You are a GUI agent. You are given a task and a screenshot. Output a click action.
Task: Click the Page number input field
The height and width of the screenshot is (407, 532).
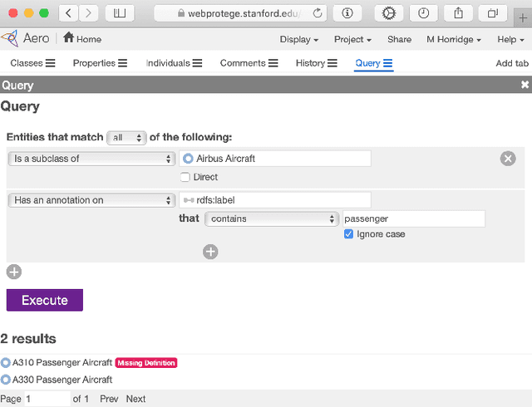coord(47,399)
